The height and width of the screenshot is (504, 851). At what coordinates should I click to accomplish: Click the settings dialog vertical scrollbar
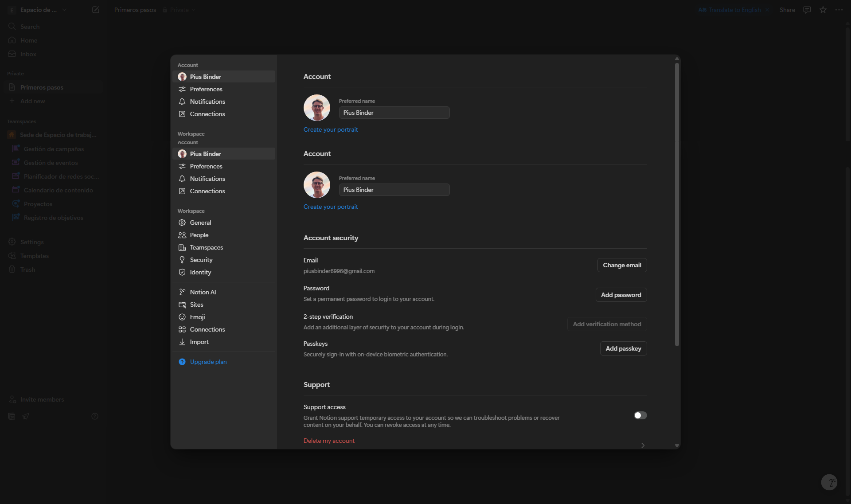point(677,204)
